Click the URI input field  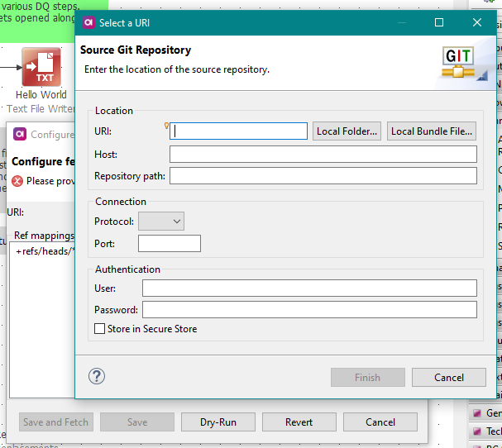pos(240,131)
